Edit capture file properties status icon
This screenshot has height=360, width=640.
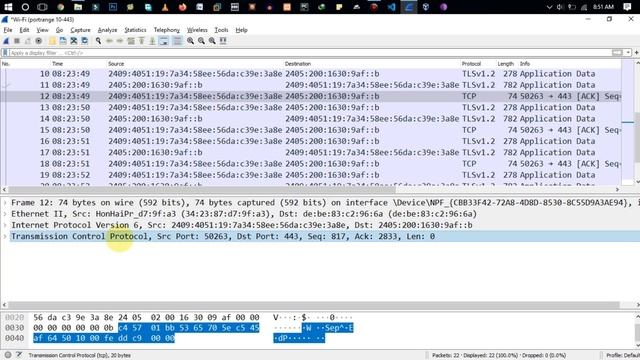19,355
